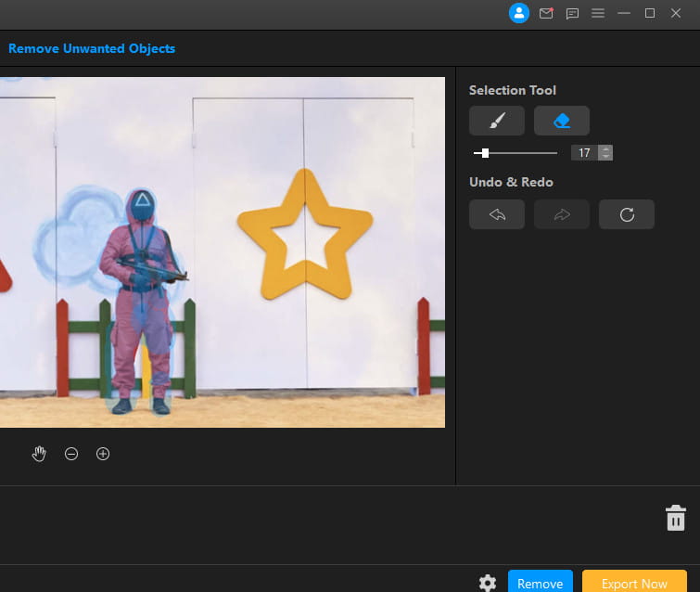This screenshot has width=700, height=592.
Task: Open the user account profile icon
Action: 519,13
